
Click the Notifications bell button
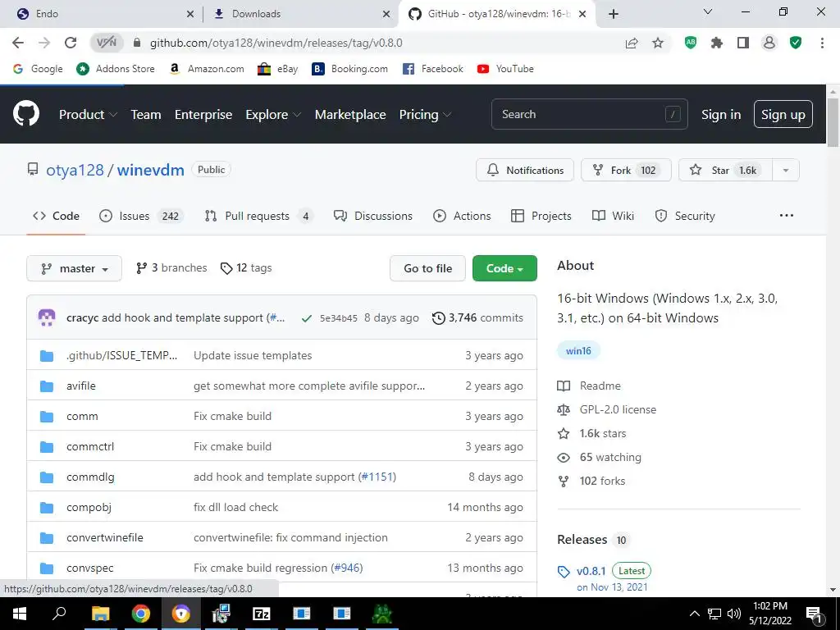524,171
